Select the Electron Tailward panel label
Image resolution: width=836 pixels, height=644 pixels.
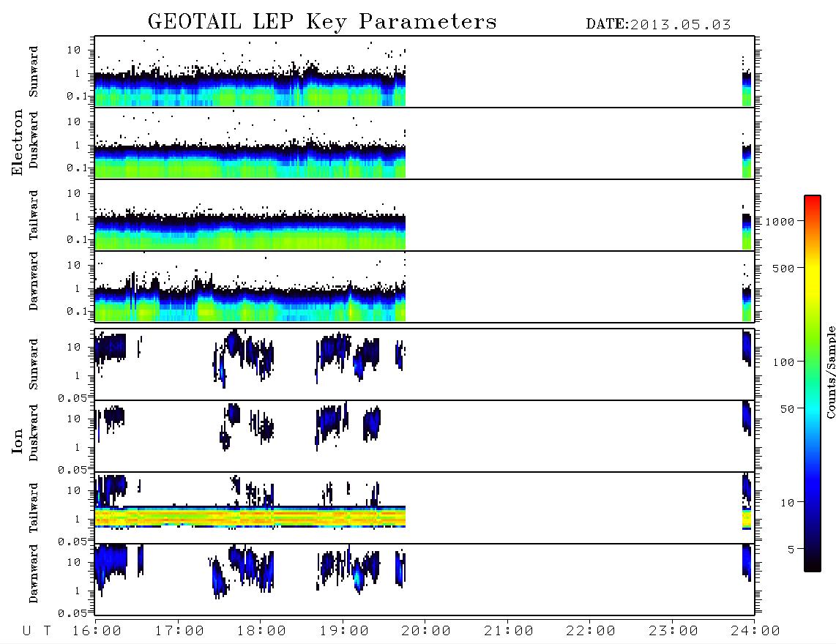[x=34, y=214]
